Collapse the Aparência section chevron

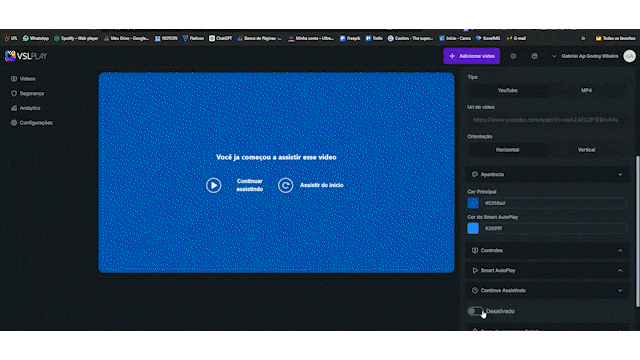coord(620,175)
